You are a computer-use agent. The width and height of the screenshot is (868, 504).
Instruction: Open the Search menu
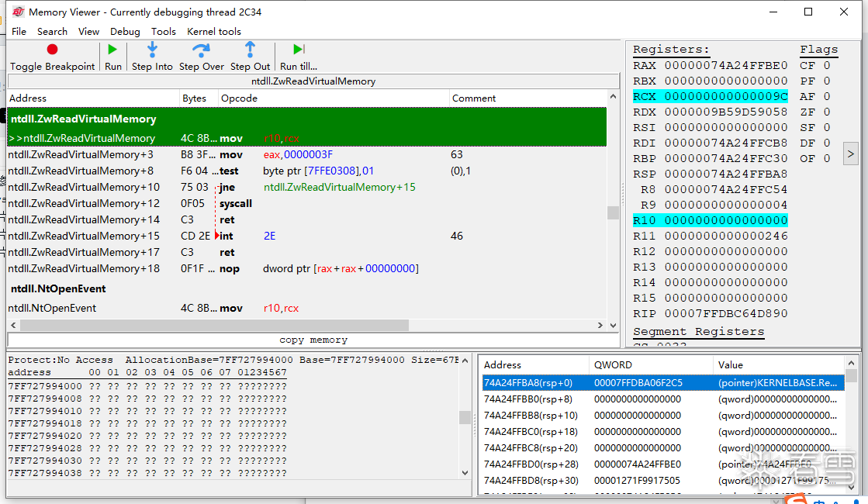click(52, 32)
